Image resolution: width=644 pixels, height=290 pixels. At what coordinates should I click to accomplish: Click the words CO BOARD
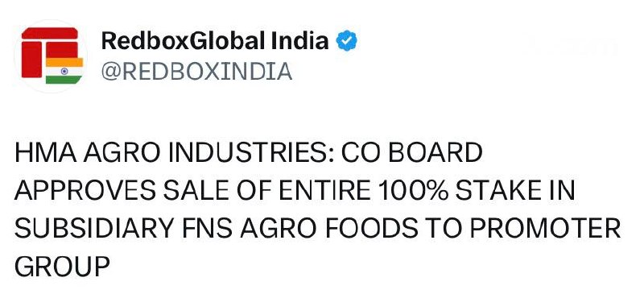point(412,153)
